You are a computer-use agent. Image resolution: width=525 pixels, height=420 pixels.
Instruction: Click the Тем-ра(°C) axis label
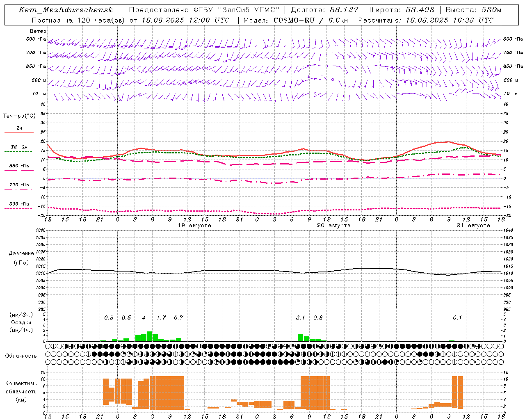pos(19,116)
